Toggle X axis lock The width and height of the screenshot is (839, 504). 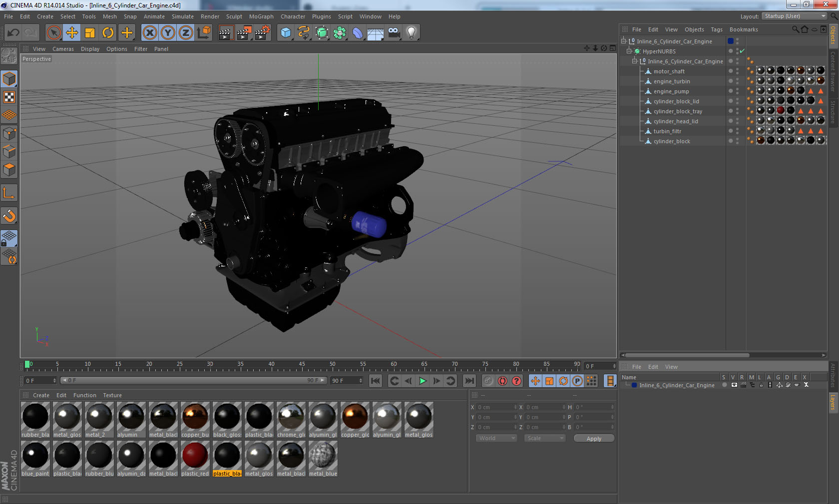149,33
